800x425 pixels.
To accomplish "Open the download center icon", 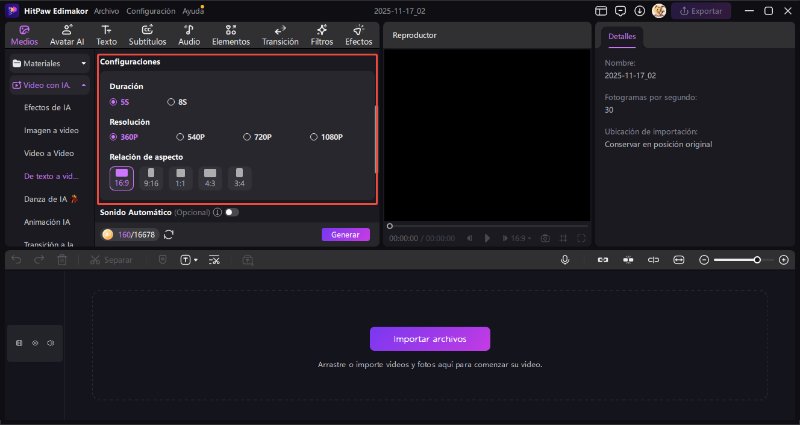I will click(640, 11).
